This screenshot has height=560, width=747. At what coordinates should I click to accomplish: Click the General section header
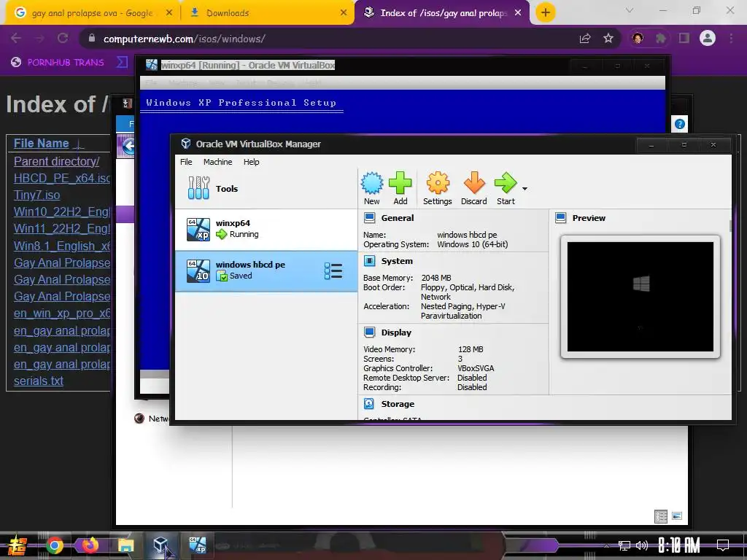coord(398,218)
